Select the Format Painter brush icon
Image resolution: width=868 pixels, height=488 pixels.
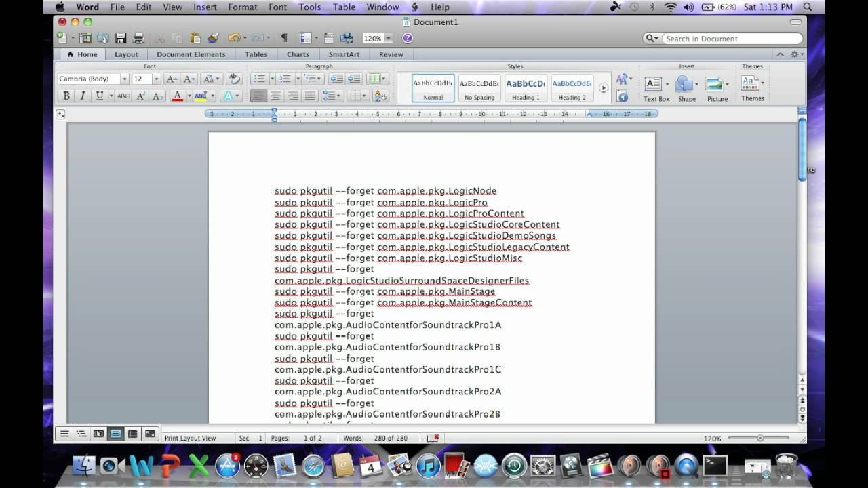point(213,38)
